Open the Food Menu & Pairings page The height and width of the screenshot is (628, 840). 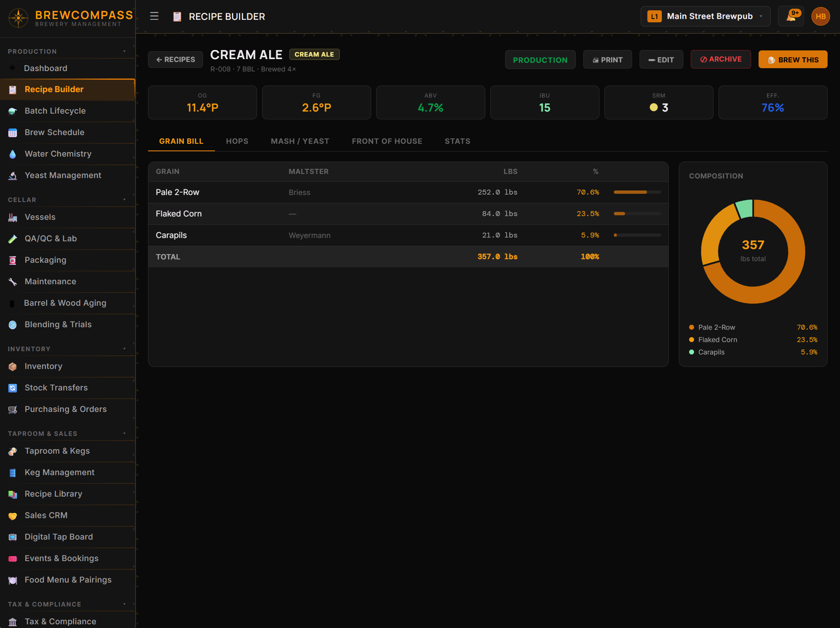[67, 580]
